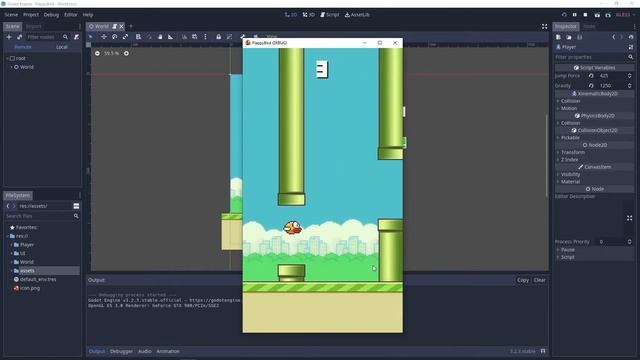Switch to the Node dock tab

click(589, 27)
